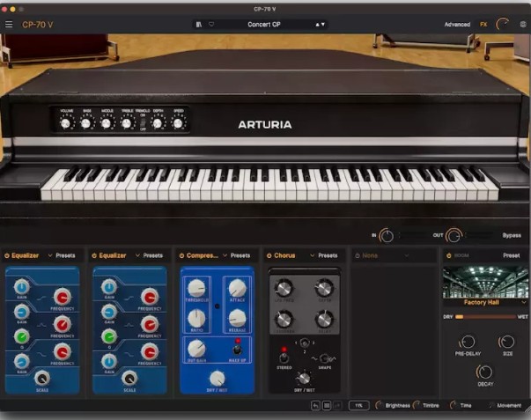Toggle power for the Chorus slot
The width and height of the screenshot is (531, 420).
tap(269, 255)
